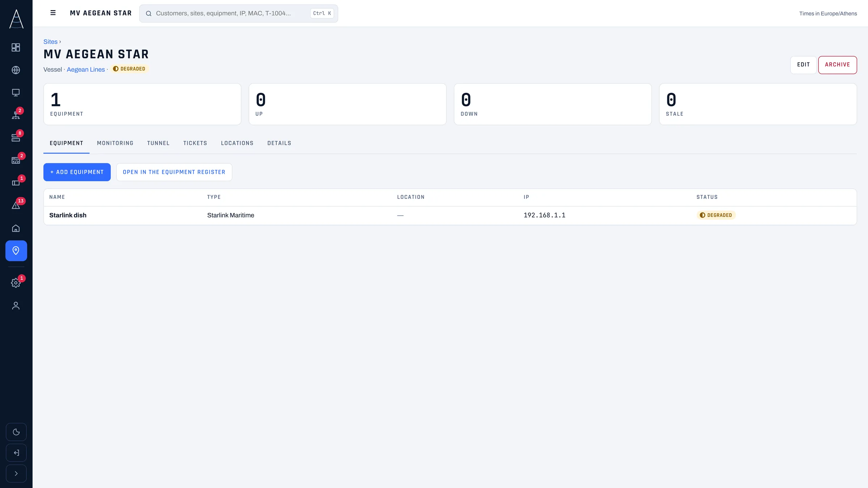Open the Locations tab
This screenshot has width=868, height=488.
click(237, 143)
